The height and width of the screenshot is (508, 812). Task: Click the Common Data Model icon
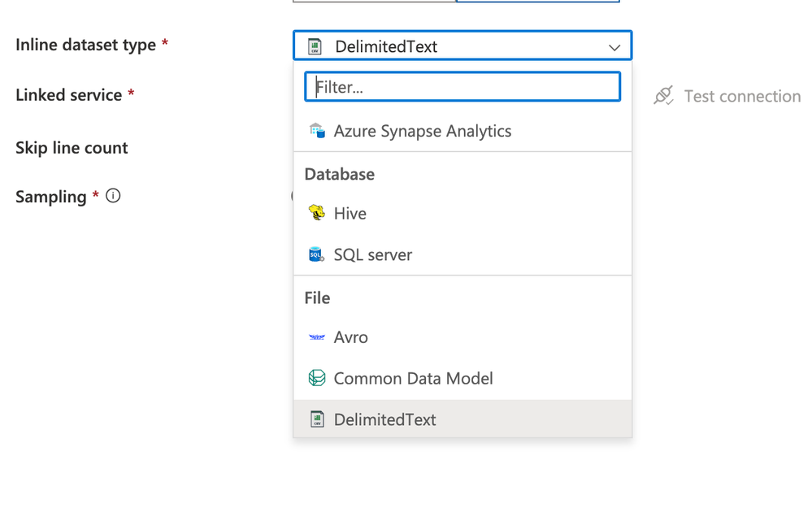pyautogui.click(x=317, y=378)
